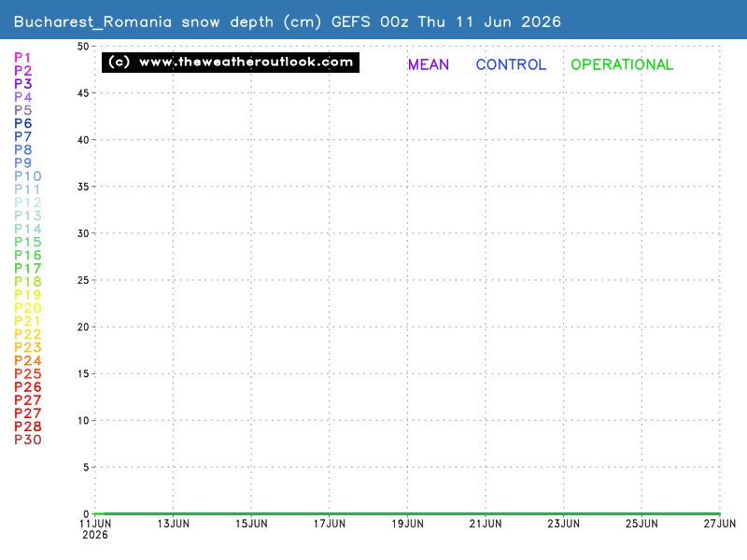The width and height of the screenshot is (747, 560).
Task: Select the P8 ensemble member label
Action: [22, 150]
